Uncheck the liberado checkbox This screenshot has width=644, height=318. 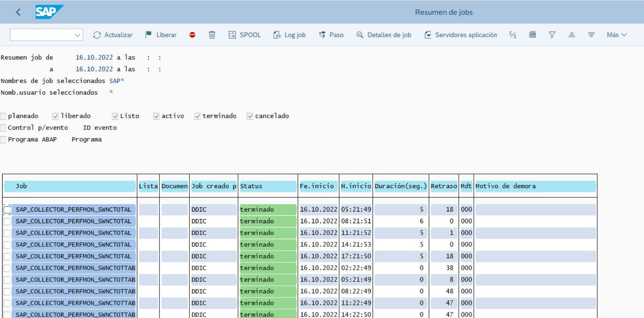56,116
